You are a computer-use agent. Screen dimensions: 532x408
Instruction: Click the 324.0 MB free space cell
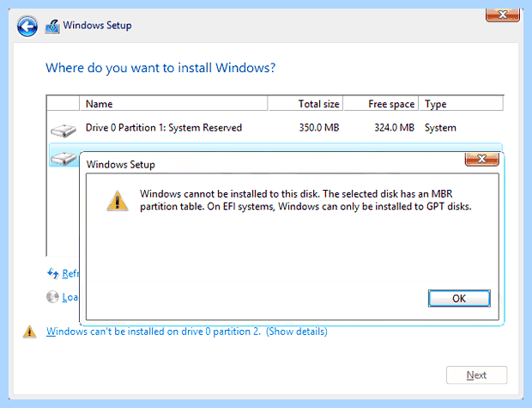394,128
